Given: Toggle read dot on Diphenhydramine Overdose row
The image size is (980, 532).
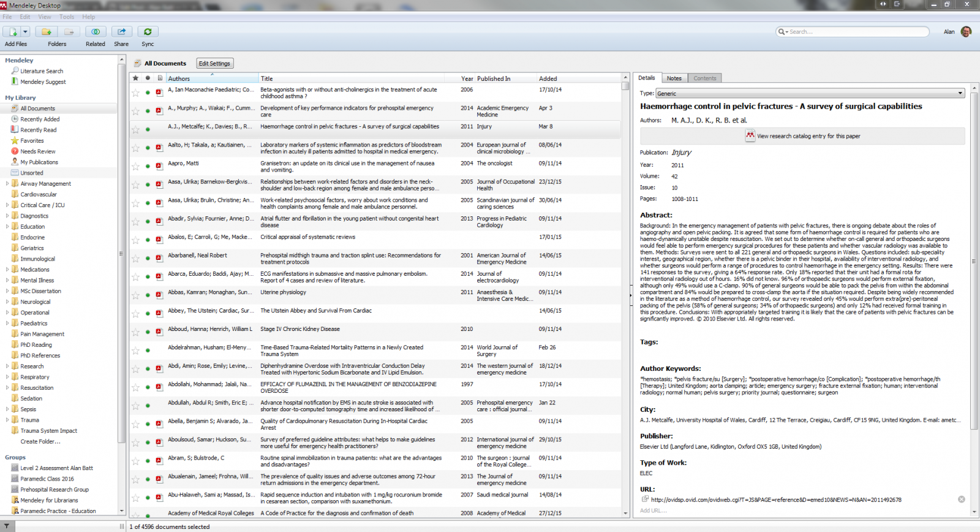Looking at the screenshot, I should 148,368.
